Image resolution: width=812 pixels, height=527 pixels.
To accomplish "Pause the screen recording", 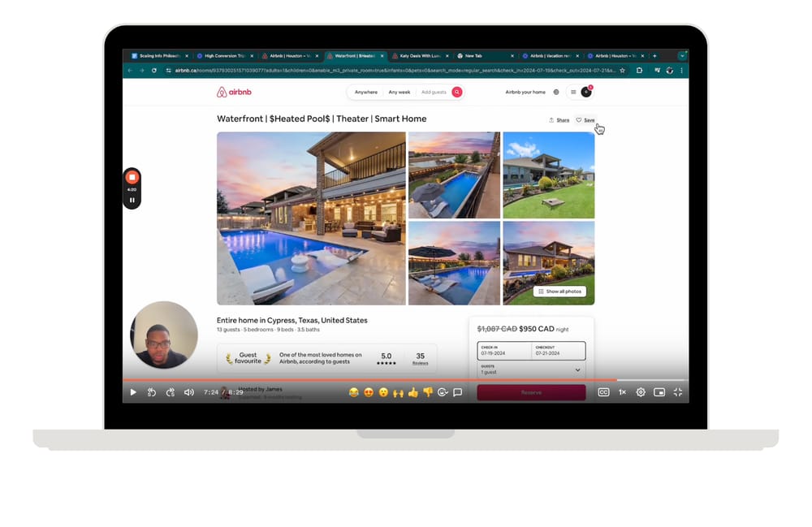I will pyautogui.click(x=132, y=201).
